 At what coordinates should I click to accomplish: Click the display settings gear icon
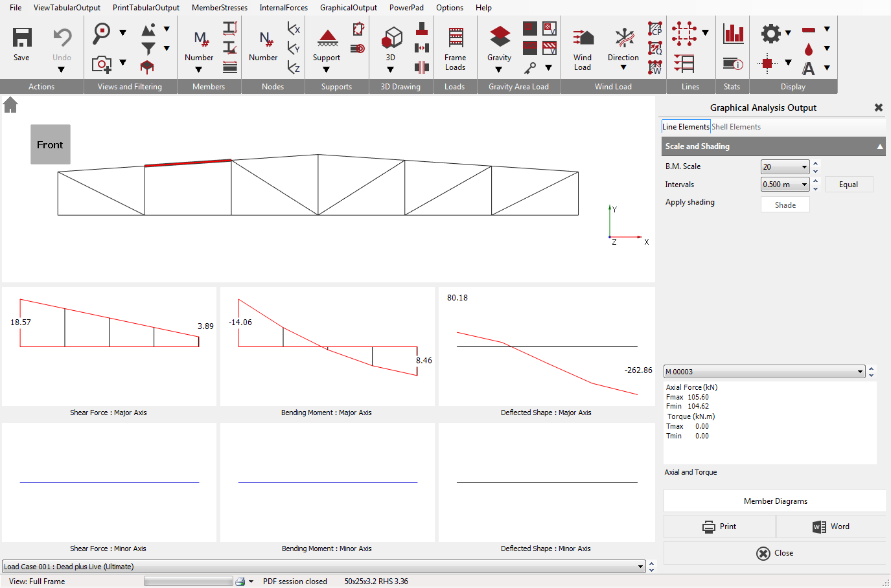[x=770, y=34]
